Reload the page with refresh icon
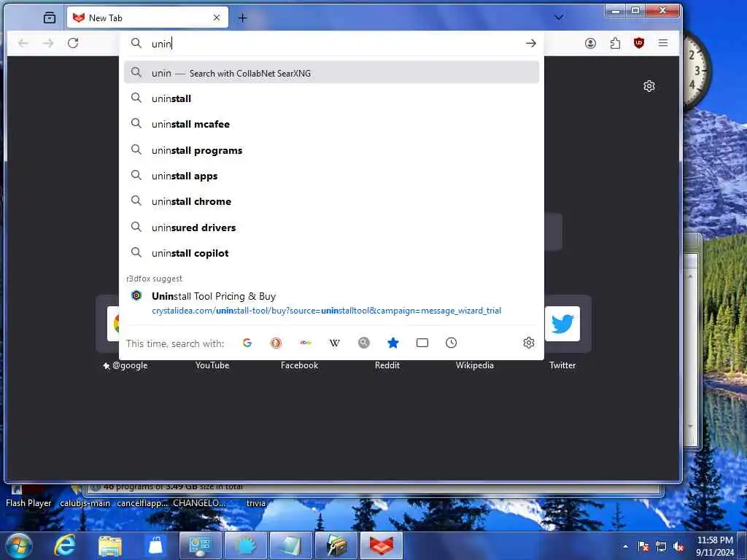The height and width of the screenshot is (560, 747). (73, 43)
